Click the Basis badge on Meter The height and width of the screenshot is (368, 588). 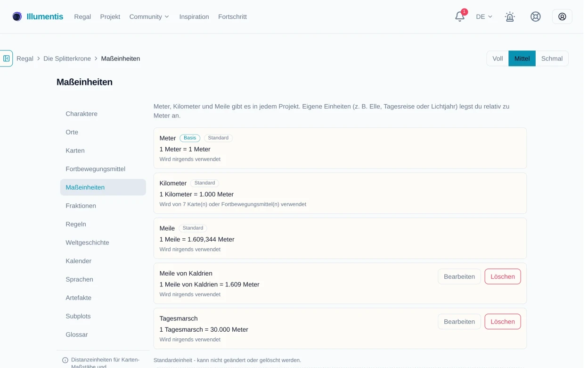(x=190, y=138)
